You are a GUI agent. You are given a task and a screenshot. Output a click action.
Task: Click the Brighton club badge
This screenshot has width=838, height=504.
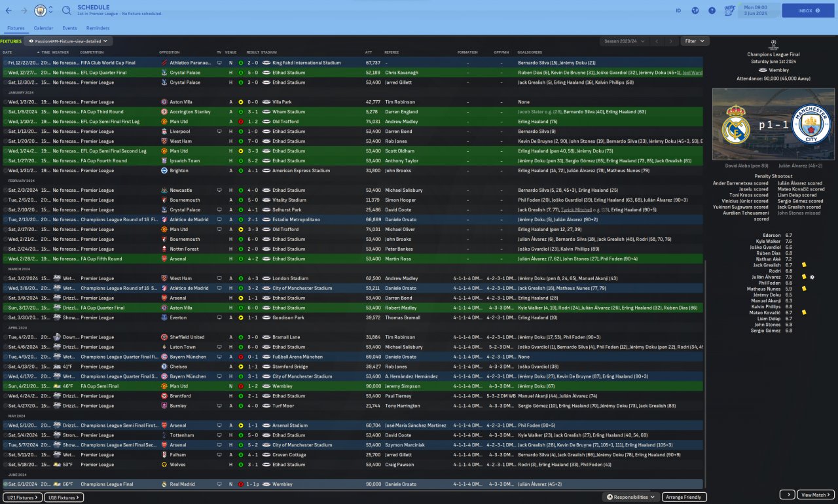(164, 170)
